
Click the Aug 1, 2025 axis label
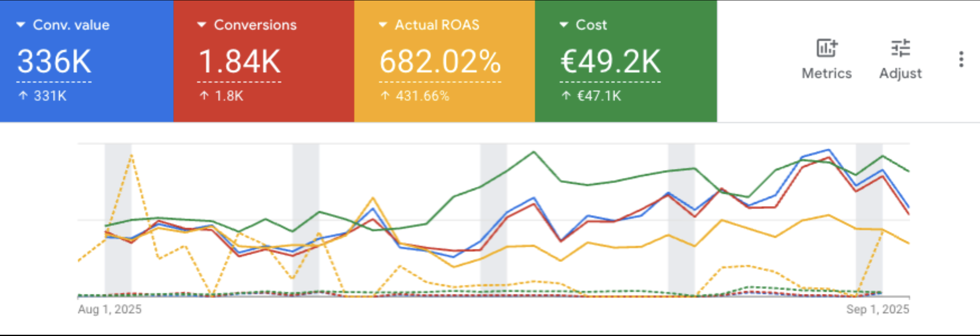pos(110,309)
